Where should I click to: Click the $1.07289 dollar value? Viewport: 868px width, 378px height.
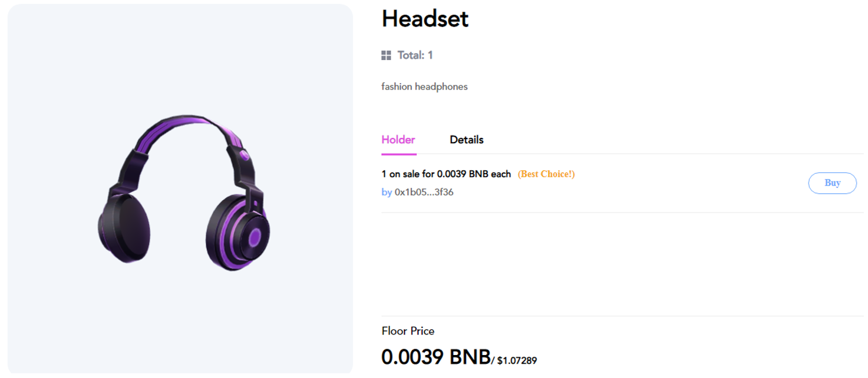coord(517,360)
